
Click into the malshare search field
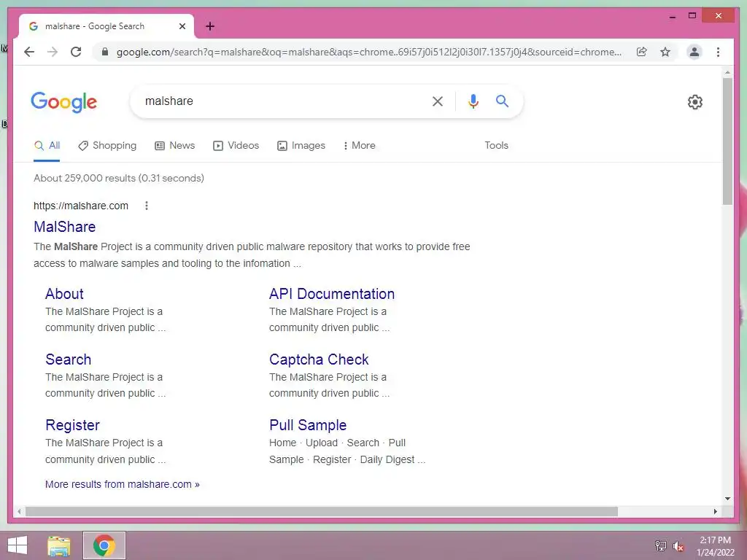click(281, 101)
